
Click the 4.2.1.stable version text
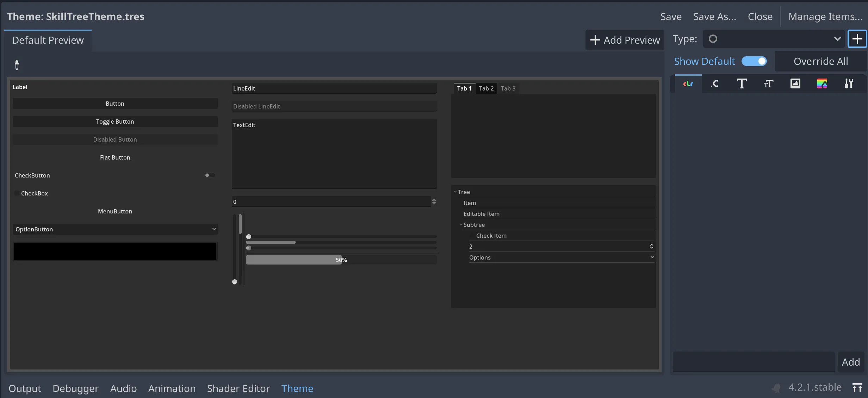click(x=815, y=387)
